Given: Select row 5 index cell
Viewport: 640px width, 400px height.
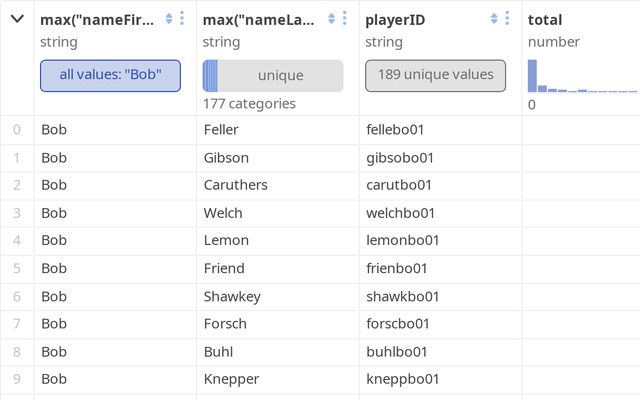Looking at the screenshot, I should pos(17,268).
